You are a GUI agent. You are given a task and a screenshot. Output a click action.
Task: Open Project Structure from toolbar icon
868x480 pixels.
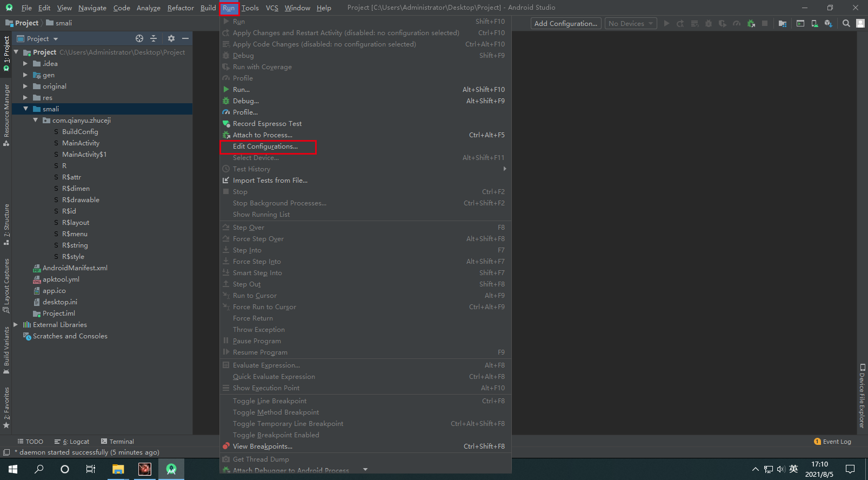coord(783,23)
